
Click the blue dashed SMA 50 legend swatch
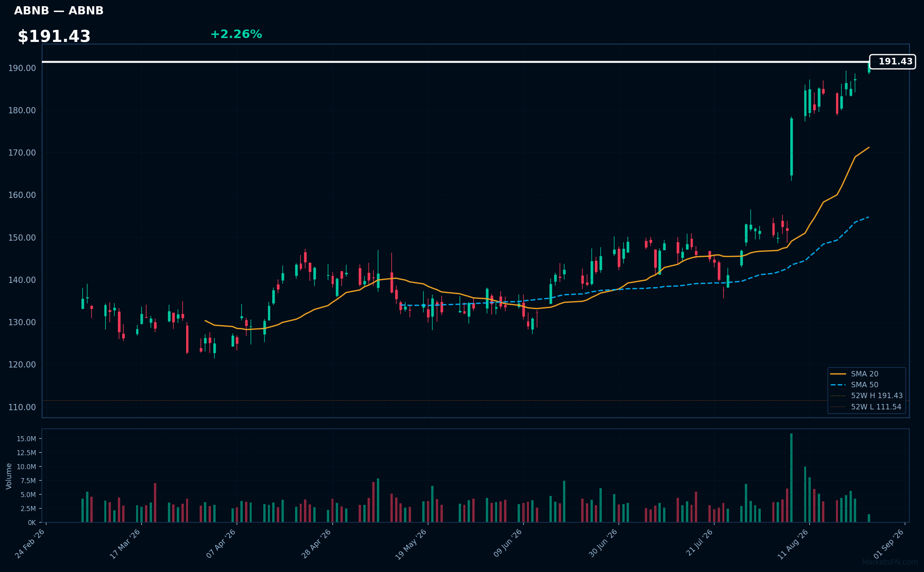(x=838, y=385)
